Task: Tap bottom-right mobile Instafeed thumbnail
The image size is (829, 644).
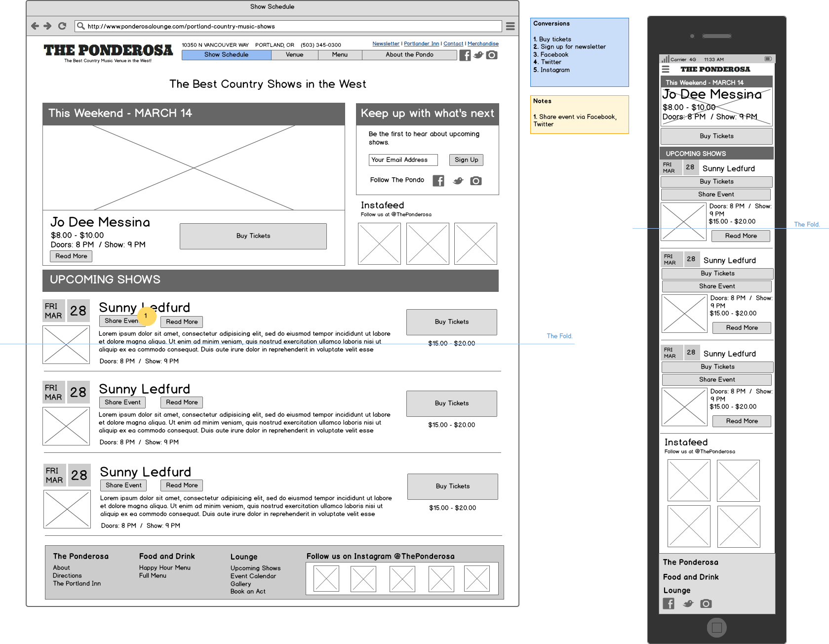Action: [x=738, y=526]
